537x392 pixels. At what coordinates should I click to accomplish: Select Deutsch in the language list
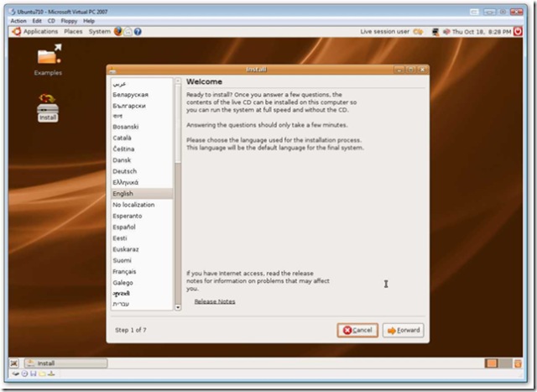pos(124,171)
